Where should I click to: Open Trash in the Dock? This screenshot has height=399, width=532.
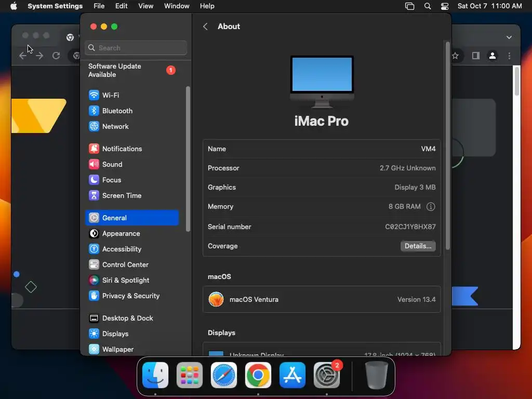(376, 375)
